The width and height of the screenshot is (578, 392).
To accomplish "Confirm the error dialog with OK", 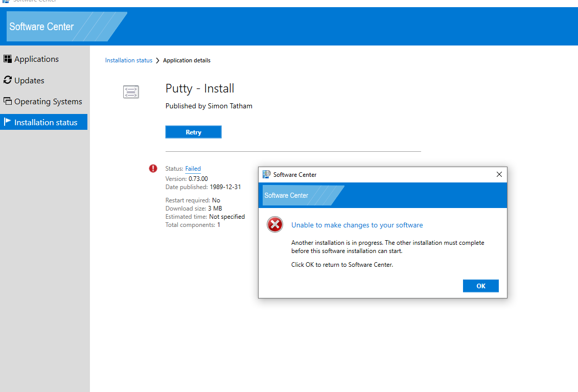I will (x=481, y=286).
